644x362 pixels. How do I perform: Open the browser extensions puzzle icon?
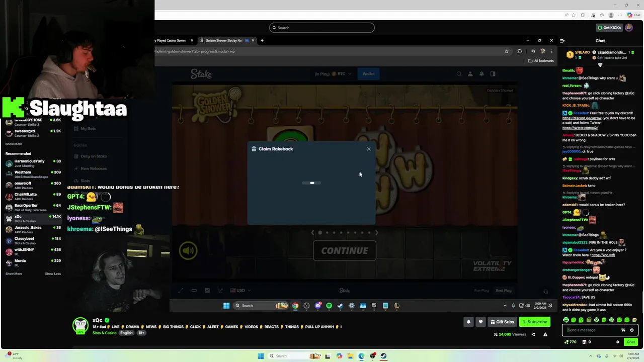click(520, 51)
